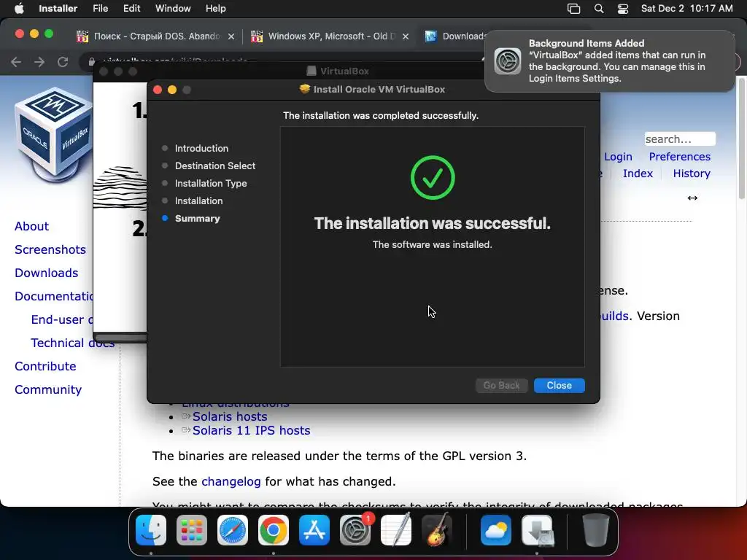Open the cloud weather app in Dock
The height and width of the screenshot is (560, 747).
pyautogui.click(x=495, y=530)
